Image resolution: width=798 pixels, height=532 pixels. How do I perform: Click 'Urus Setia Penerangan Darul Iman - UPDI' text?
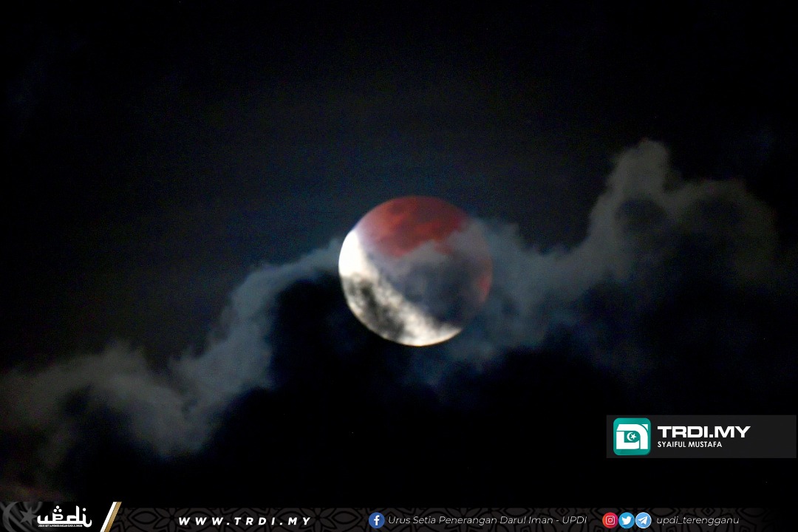click(x=487, y=520)
